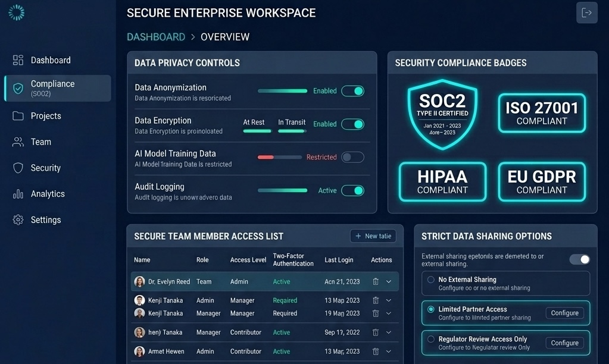The image size is (609, 364).
Task: Click the 'Acn 21, 2023' login date
Action: tap(342, 281)
